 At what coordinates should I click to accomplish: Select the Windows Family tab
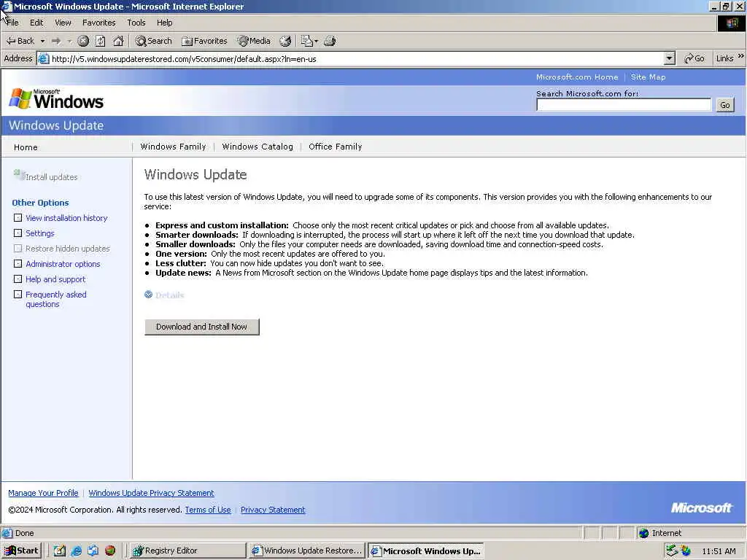point(174,147)
